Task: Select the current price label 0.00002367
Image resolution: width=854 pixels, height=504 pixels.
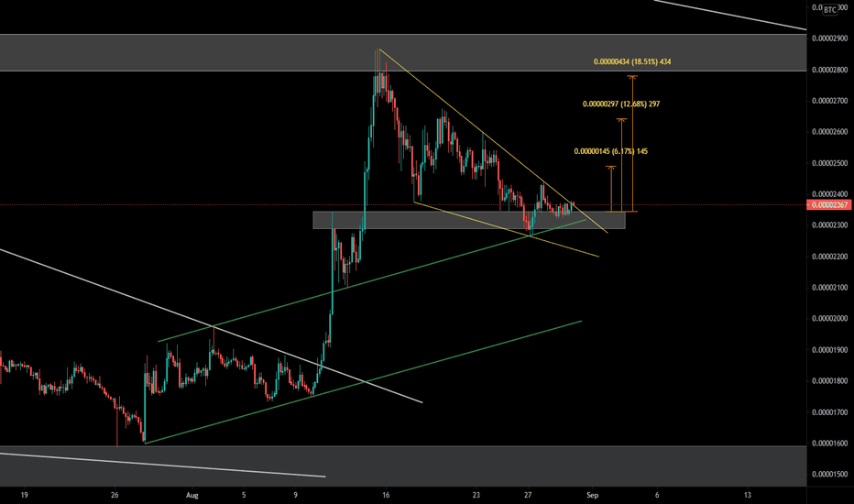Action: click(x=829, y=205)
